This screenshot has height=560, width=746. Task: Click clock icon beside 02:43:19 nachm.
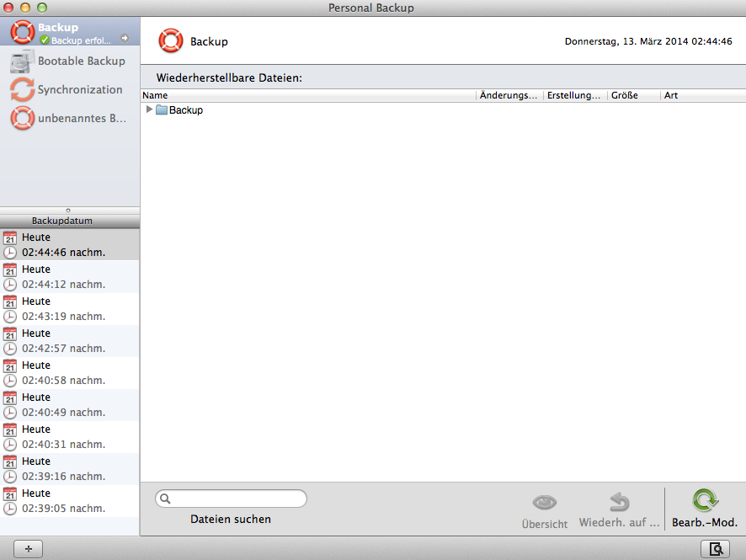[10, 317]
